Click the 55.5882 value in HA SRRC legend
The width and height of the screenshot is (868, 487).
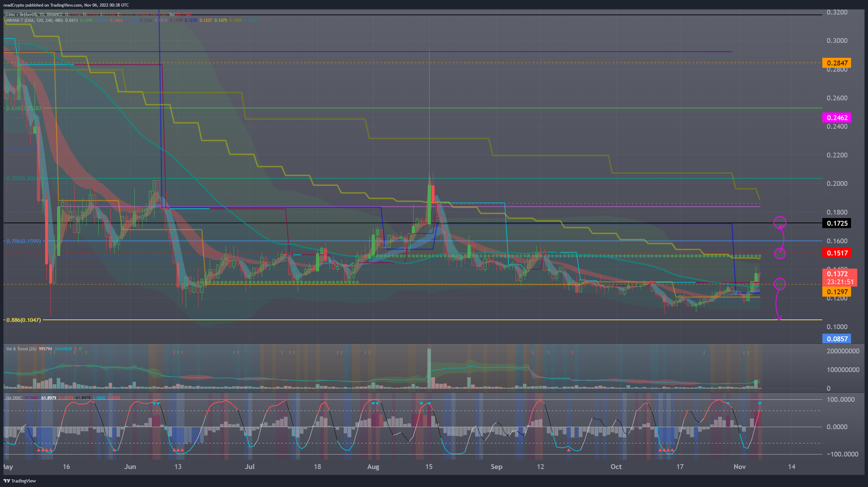[x=31, y=398]
